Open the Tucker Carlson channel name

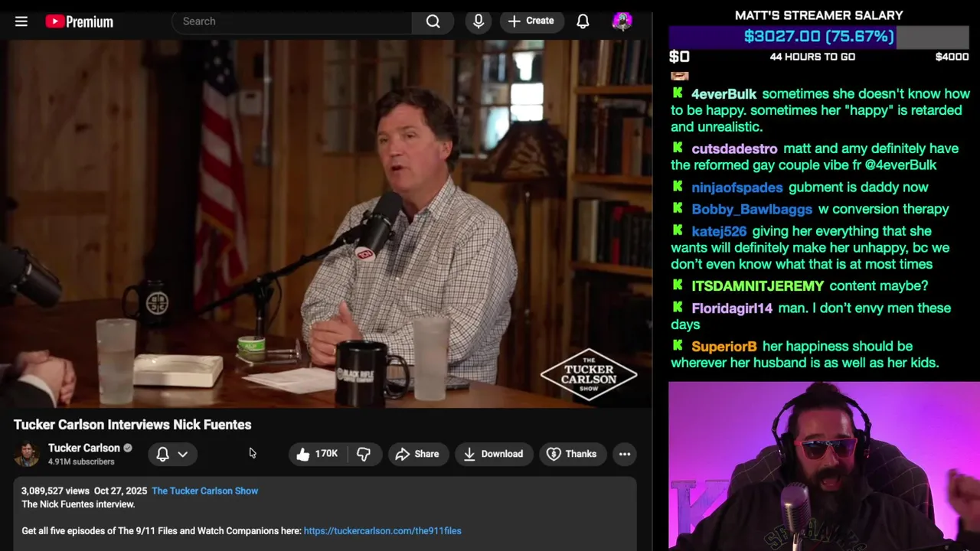point(84,448)
